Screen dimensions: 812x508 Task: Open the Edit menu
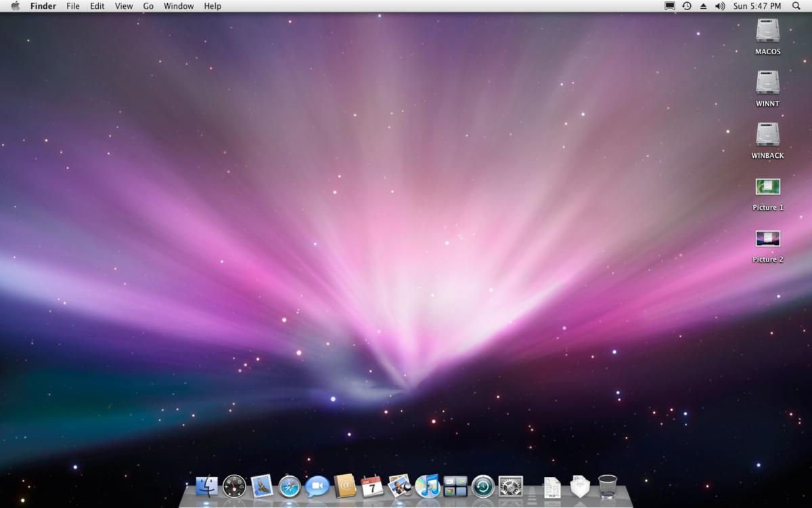(x=97, y=6)
